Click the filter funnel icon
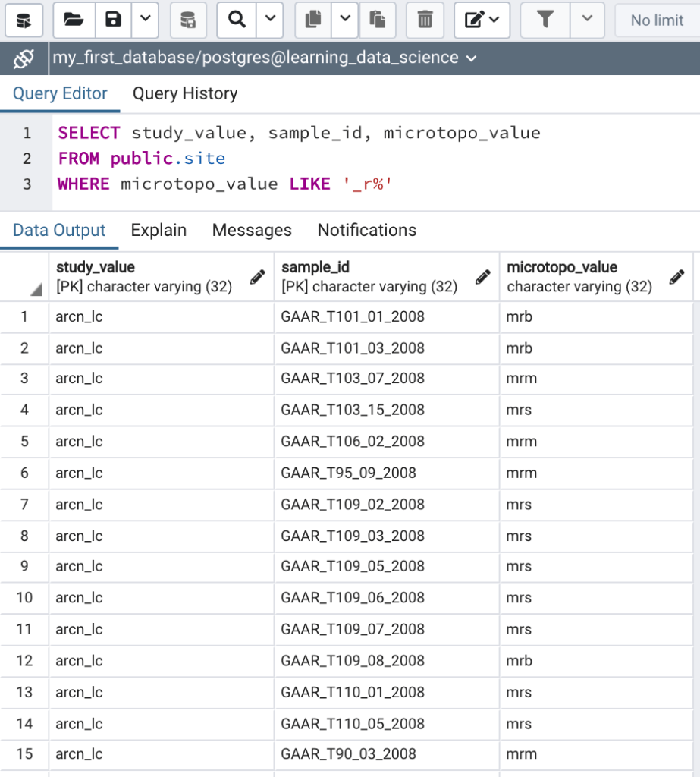This screenshot has height=777, width=700. point(545,20)
